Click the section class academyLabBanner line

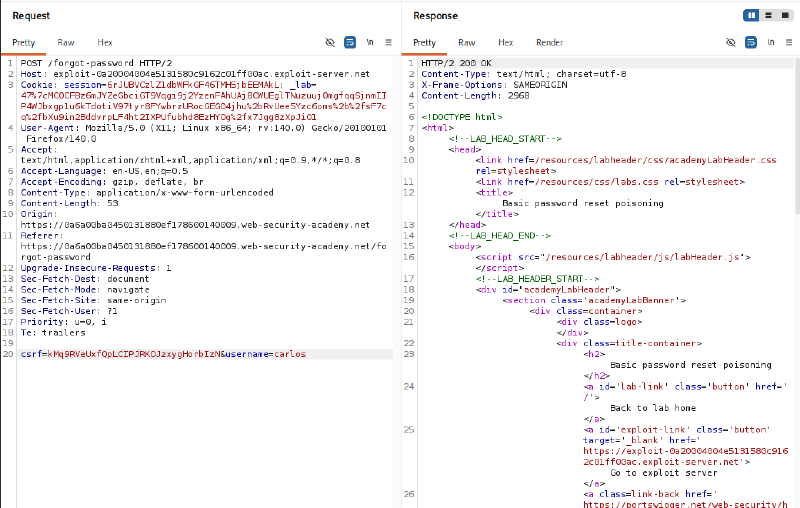tap(594, 300)
